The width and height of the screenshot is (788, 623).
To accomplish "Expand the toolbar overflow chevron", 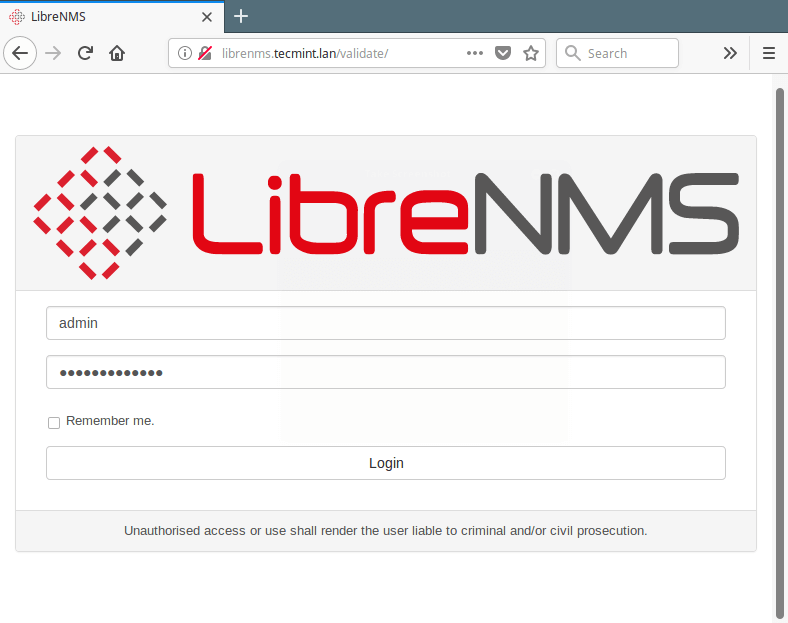I will point(730,53).
